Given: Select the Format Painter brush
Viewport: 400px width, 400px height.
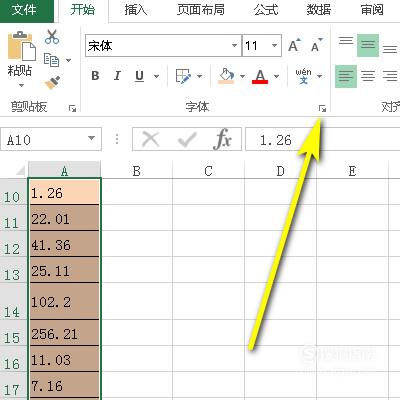Looking at the screenshot, I should [52, 82].
